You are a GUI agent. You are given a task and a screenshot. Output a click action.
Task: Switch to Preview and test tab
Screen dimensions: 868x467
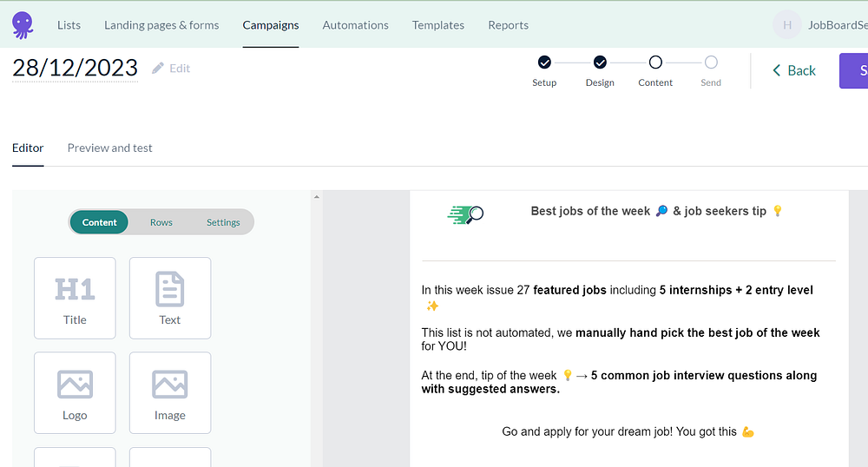coord(109,148)
